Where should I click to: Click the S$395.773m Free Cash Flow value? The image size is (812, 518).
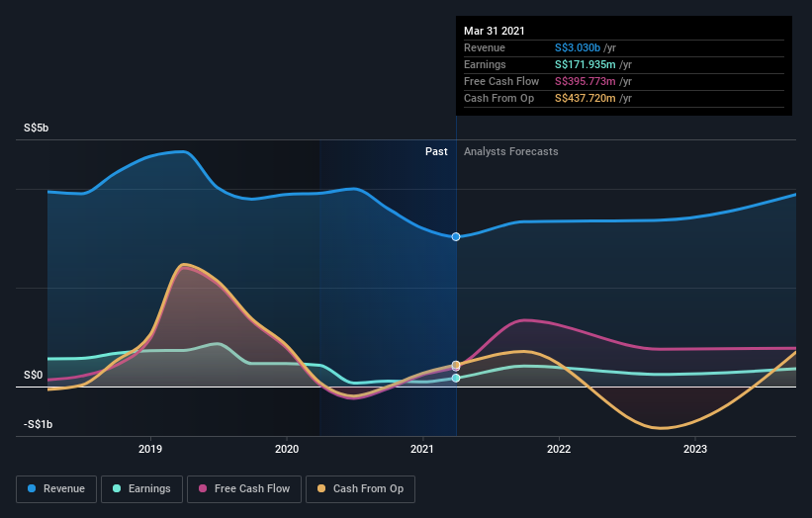[x=586, y=81]
